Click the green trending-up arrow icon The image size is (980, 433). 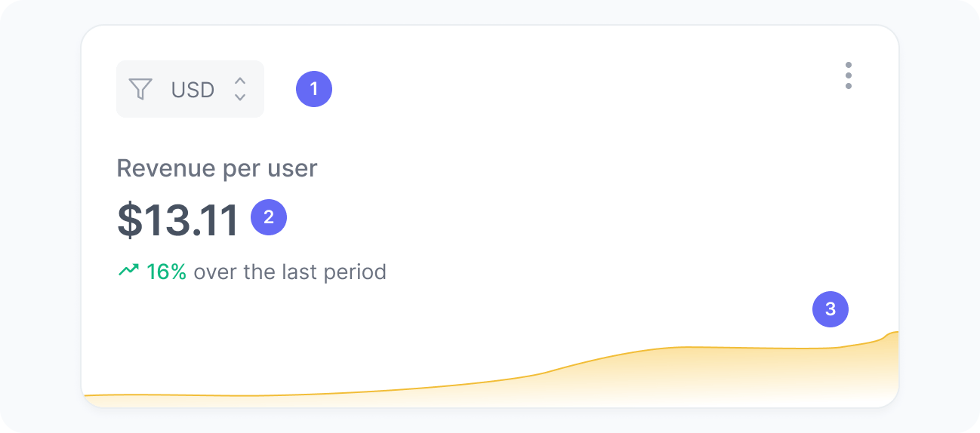(128, 270)
